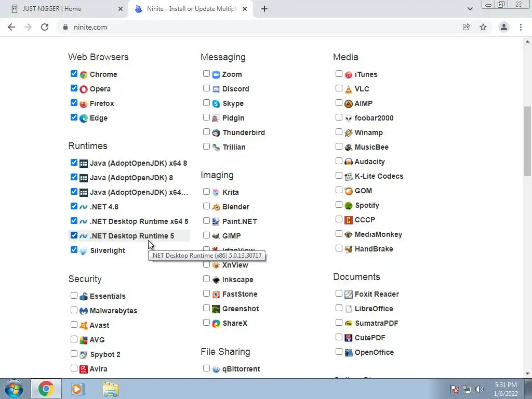Open the Chrome profile avatar button
532x399 pixels.
coord(504,27)
